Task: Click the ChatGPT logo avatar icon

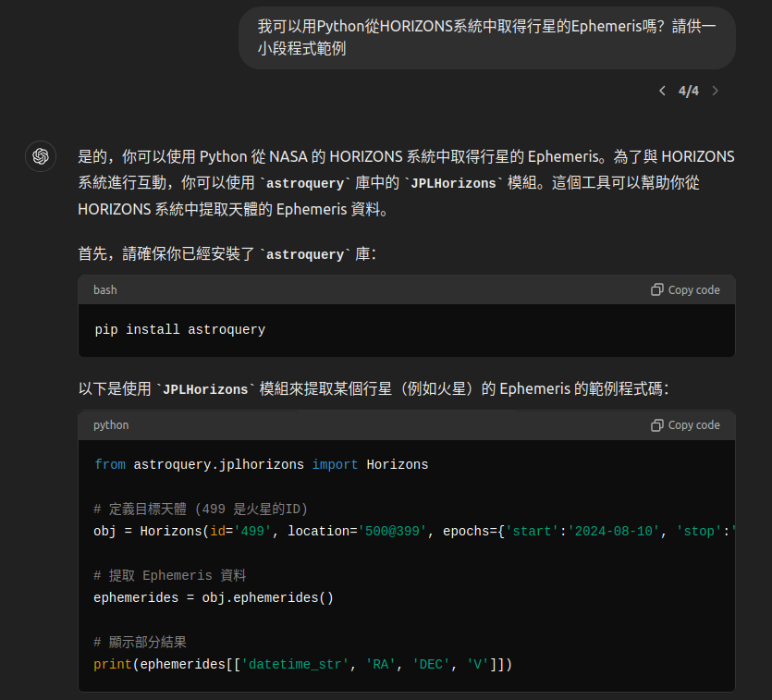Action: (x=41, y=156)
